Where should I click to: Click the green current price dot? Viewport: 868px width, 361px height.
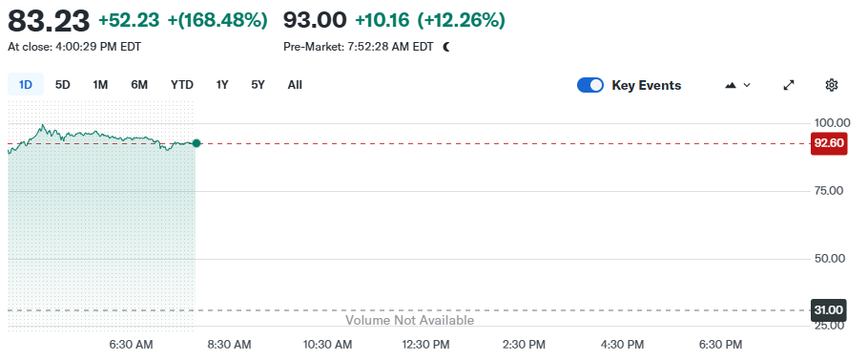coord(196,143)
